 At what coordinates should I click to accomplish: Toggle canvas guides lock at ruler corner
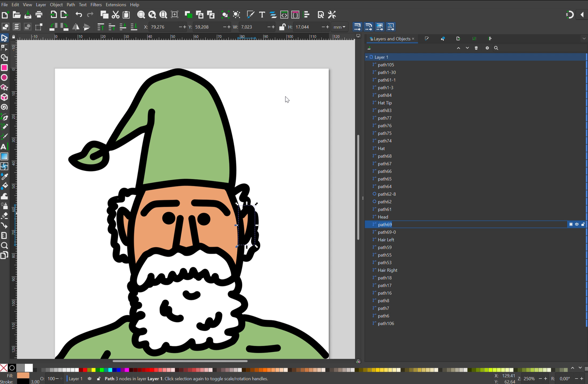coord(13,37)
